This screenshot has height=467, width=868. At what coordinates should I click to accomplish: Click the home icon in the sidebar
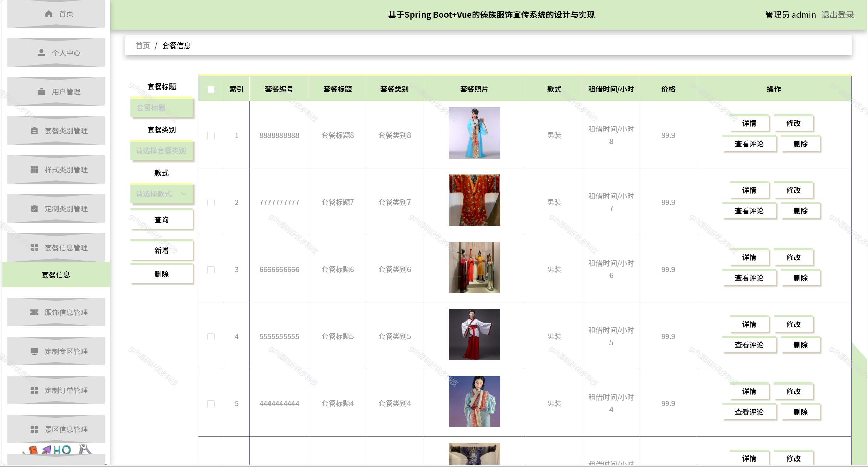pyautogui.click(x=49, y=14)
